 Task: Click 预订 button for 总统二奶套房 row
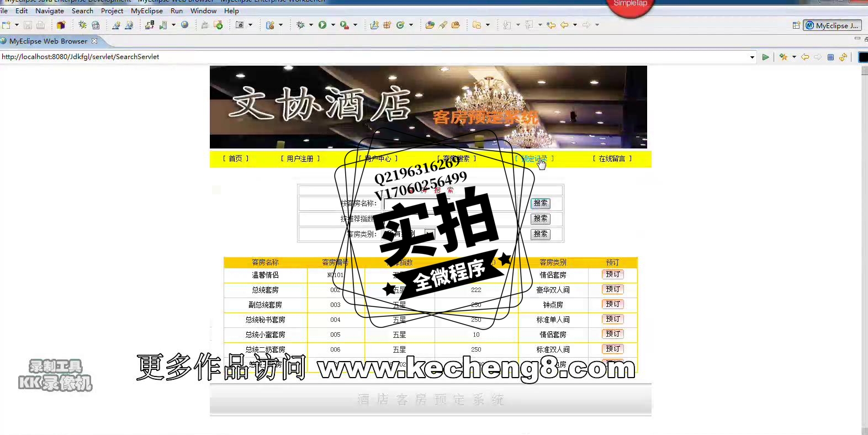(613, 349)
